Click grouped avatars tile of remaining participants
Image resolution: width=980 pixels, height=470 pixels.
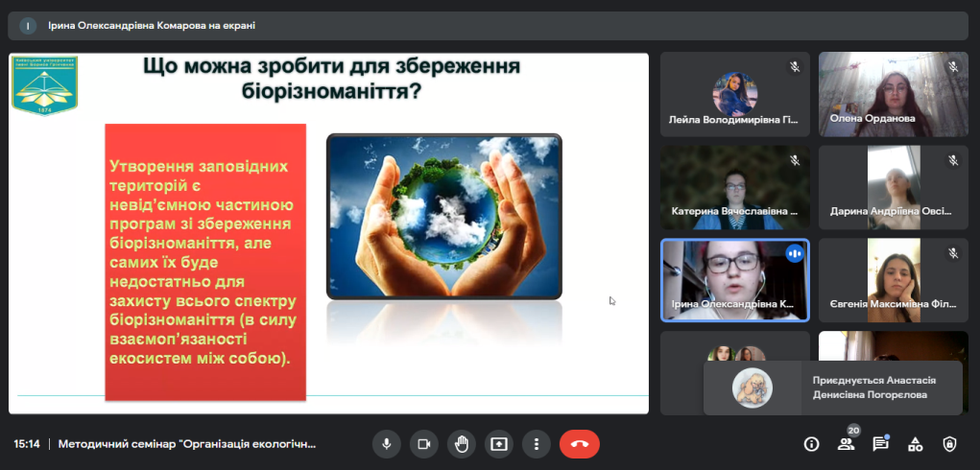coord(735,372)
